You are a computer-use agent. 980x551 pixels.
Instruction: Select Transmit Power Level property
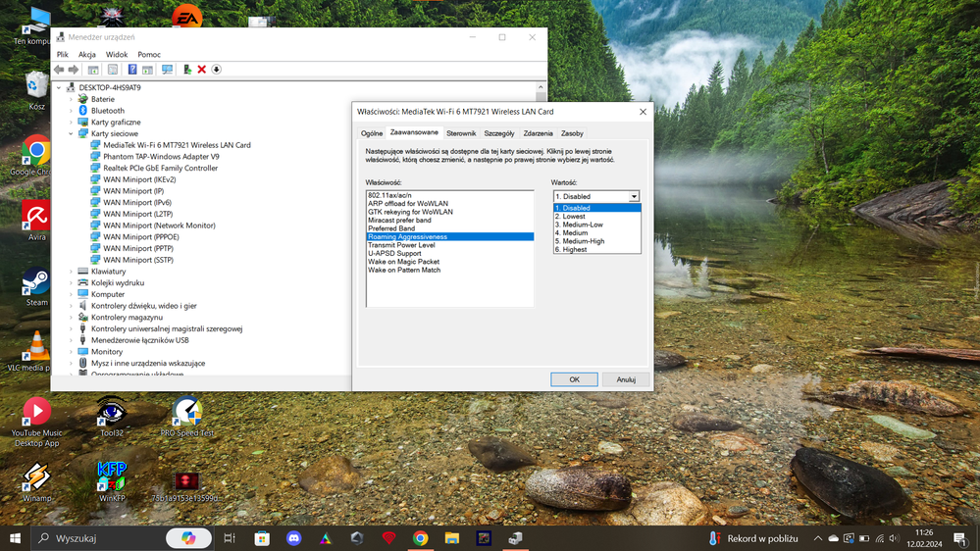[401, 245]
